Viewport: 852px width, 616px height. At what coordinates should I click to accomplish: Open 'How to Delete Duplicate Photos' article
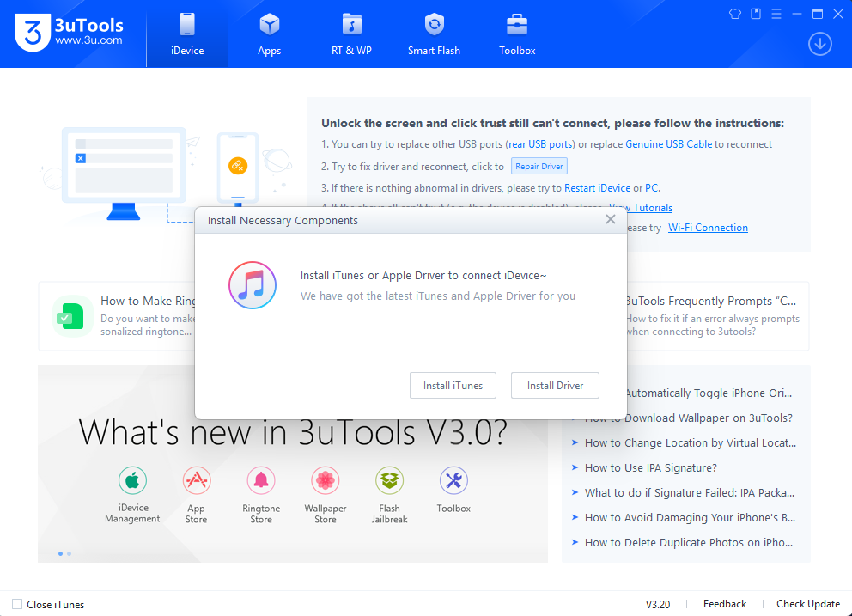(x=689, y=543)
